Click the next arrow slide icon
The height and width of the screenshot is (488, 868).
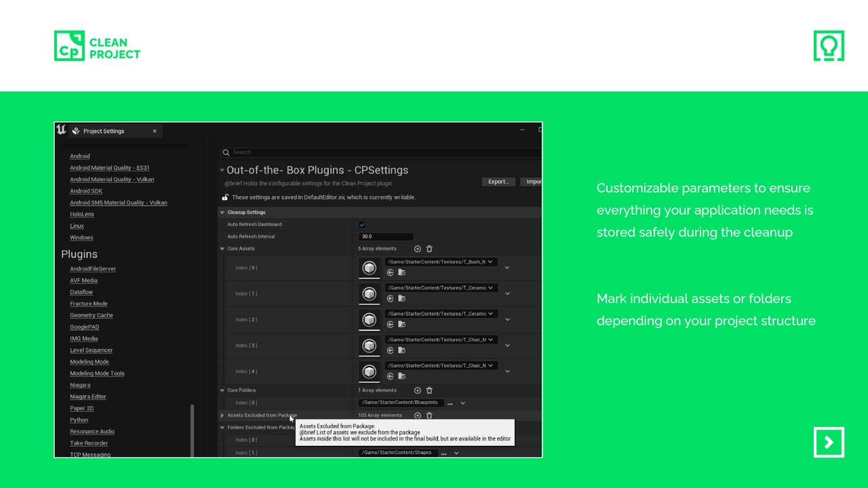click(x=829, y=443)
